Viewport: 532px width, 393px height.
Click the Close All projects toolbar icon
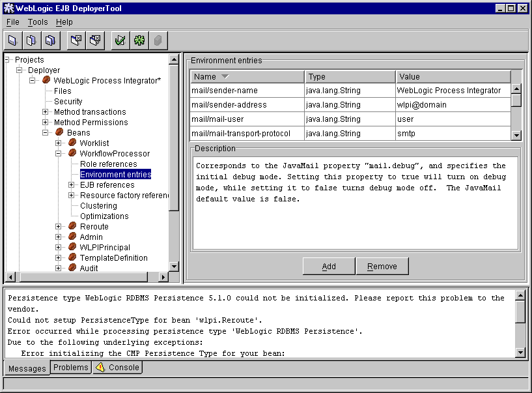[95, 40]
